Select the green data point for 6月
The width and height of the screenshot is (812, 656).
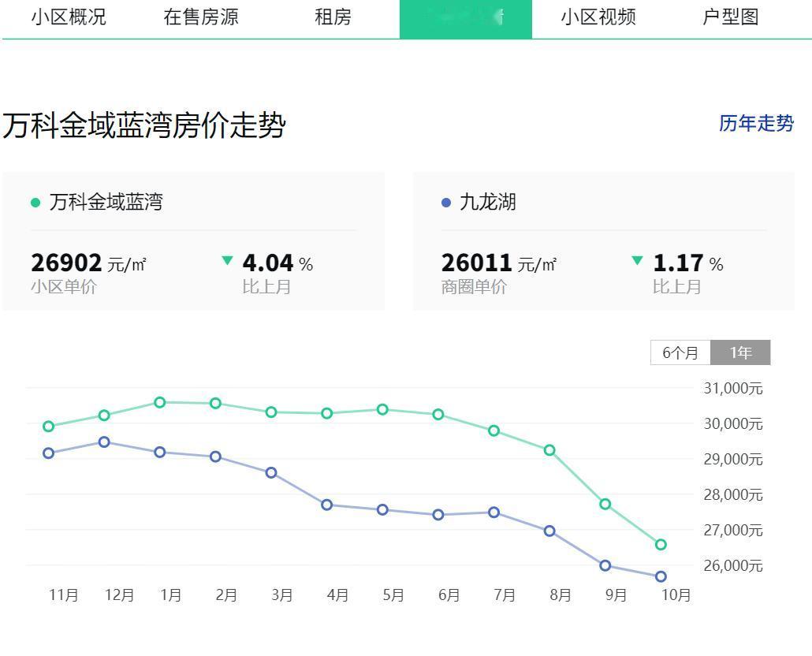[438, 414]
